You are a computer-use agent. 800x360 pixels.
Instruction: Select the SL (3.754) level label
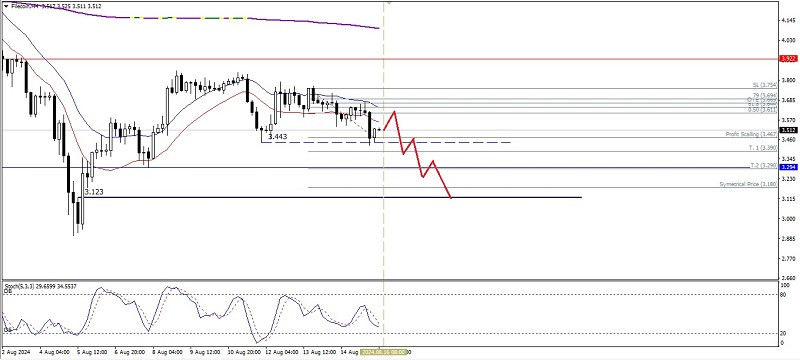(x=765, y=85)
